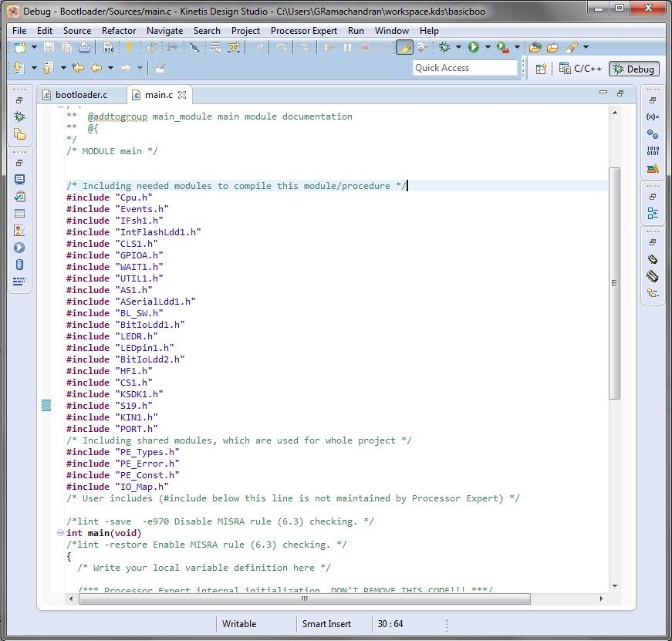Screen dimensions: 672x641
Task: Open the Processor Expert menu
Action: click(x=304, y=31)
